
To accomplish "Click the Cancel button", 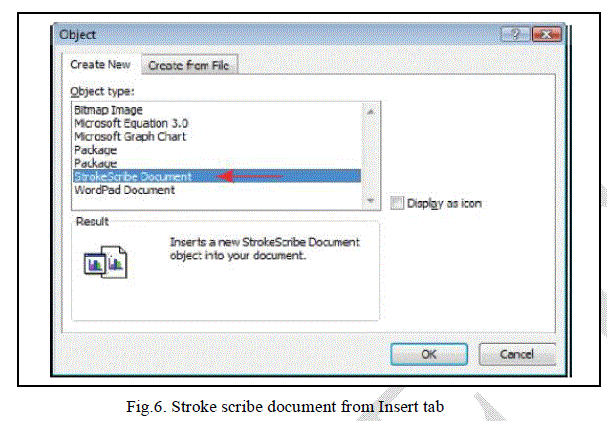I will click(x=516, y=354).
